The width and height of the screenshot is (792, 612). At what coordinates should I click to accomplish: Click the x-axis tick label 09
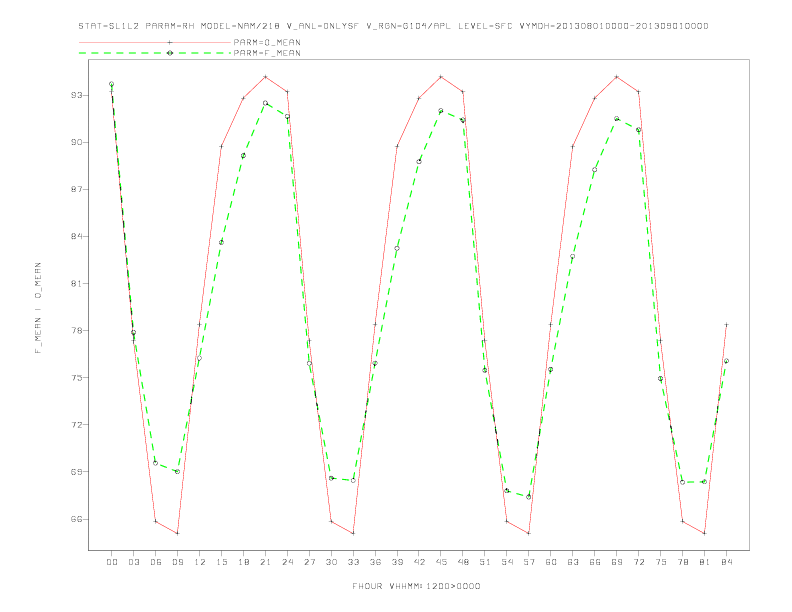(x=177, y=562)
